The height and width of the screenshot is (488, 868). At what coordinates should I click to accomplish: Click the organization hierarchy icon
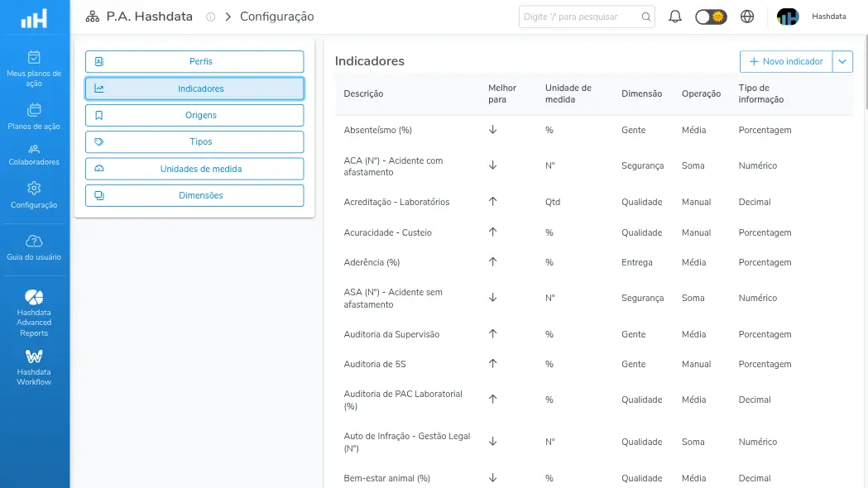[93, 17]
